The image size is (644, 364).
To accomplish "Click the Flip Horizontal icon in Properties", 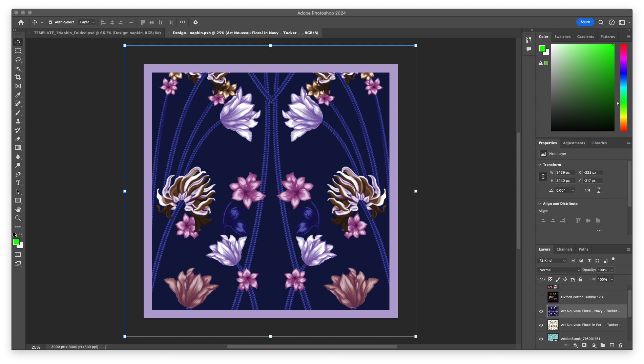I will [587, 190].
